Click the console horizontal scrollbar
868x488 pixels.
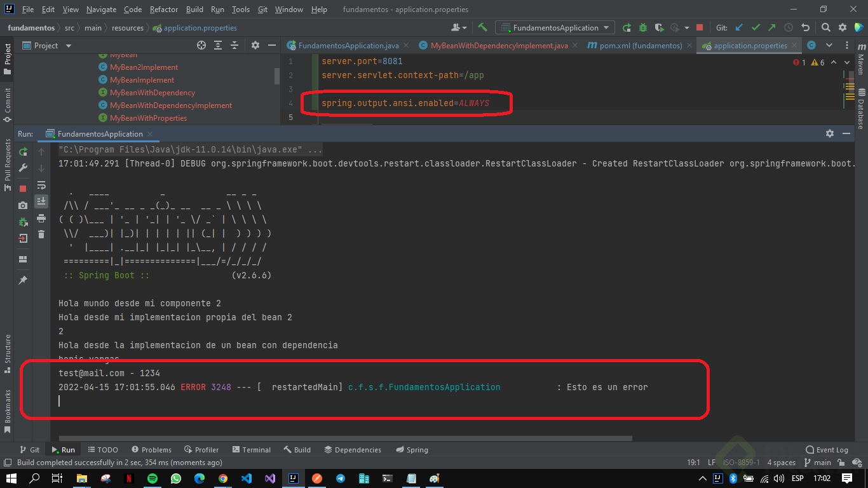tap(345, 438)
